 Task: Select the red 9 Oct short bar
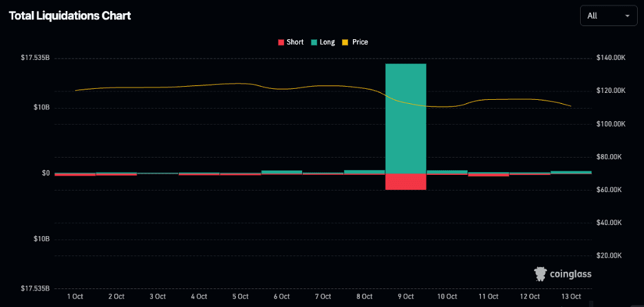[405, 181]
